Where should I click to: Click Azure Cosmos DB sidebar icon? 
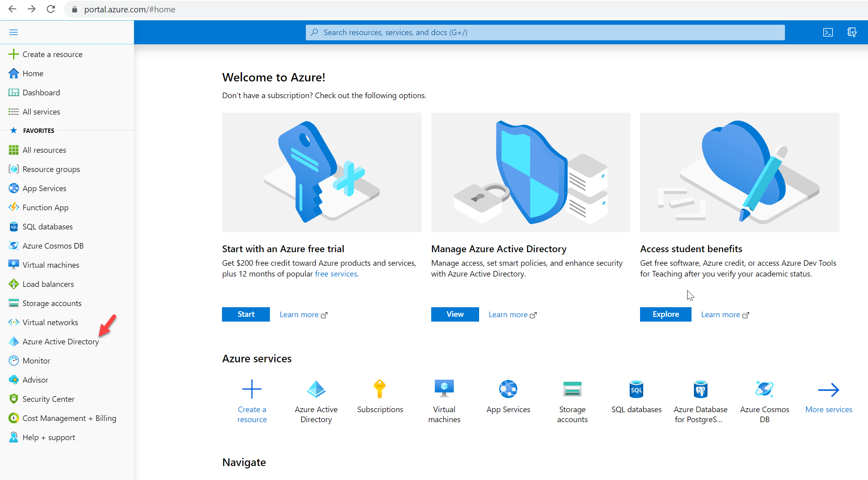point(14,246)
